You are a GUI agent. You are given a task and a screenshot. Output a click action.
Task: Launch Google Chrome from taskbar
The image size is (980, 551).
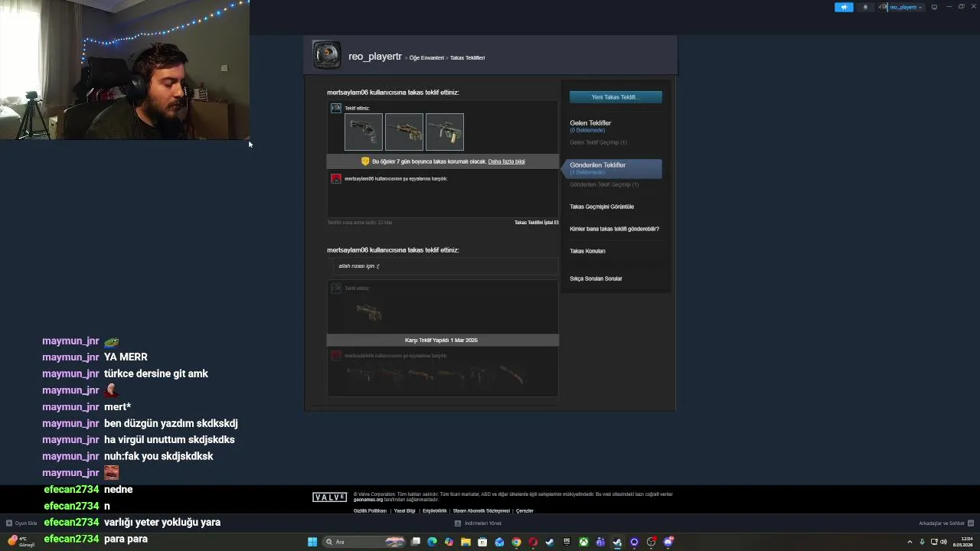[x=516, y=542]
